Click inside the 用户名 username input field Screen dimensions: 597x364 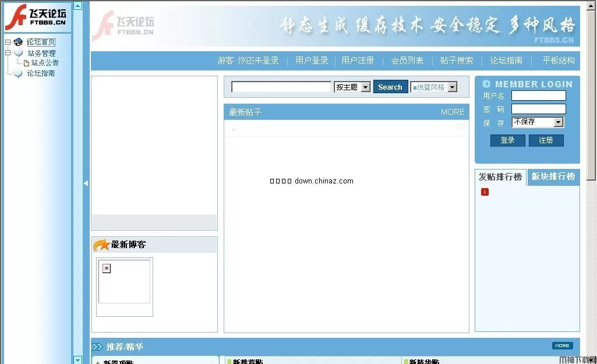point(538,95)
